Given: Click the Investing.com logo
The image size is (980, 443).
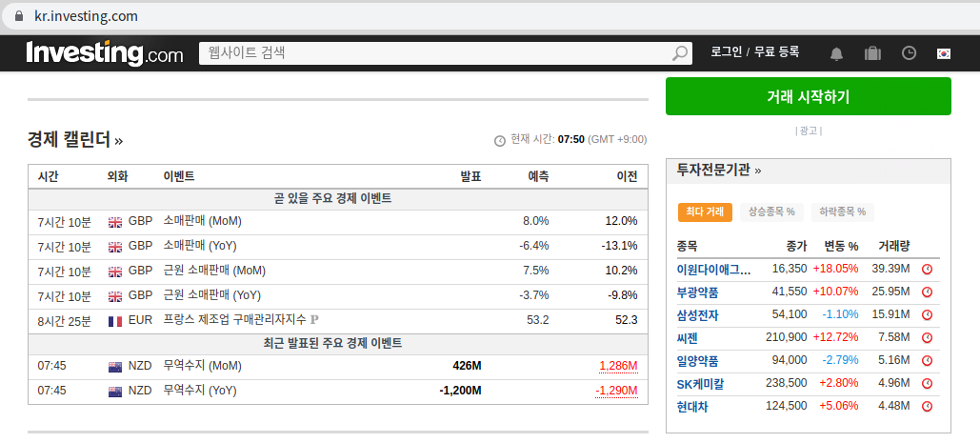Looking at the screenshot, I should point(105,53).
